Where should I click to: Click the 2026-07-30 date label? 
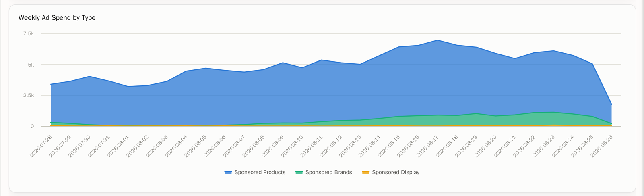[x=79, y=146]
